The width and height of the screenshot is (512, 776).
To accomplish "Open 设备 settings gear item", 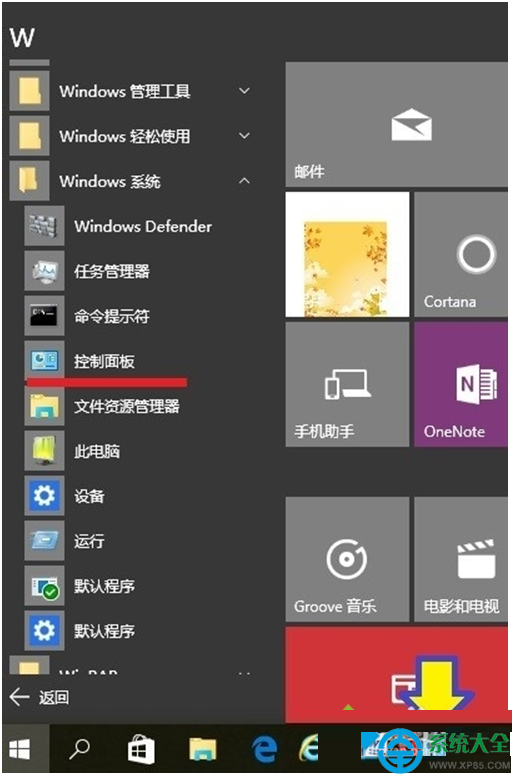I will 134,496.
